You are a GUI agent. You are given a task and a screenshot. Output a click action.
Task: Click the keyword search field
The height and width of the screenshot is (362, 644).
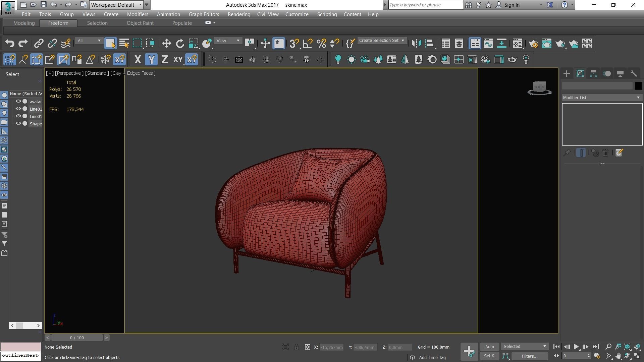pos(426,5)
